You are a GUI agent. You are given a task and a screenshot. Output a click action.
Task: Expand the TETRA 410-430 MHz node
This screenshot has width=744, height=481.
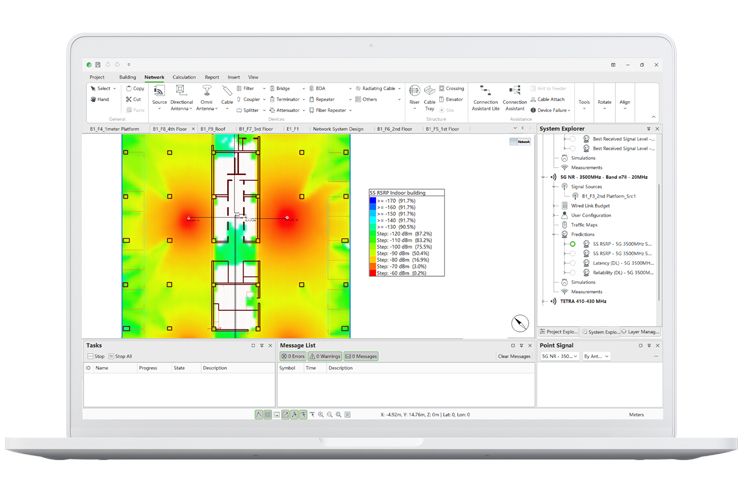[x=543, y=301]
